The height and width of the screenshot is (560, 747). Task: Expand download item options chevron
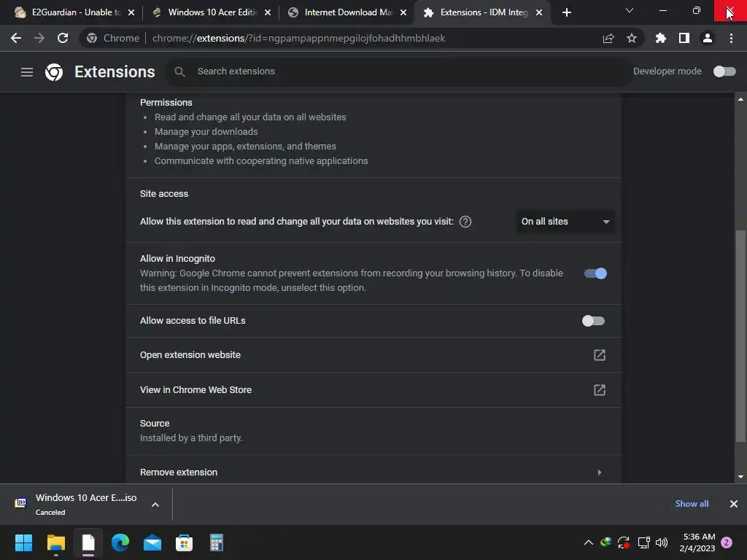pyautogui.click(x=155, y=505)
